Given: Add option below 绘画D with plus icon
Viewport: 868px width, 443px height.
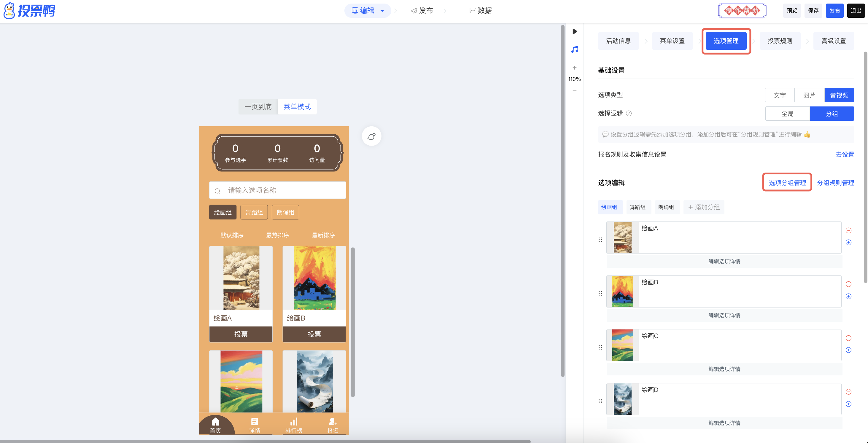Looking at the screenshot, I should pos(848,404).
